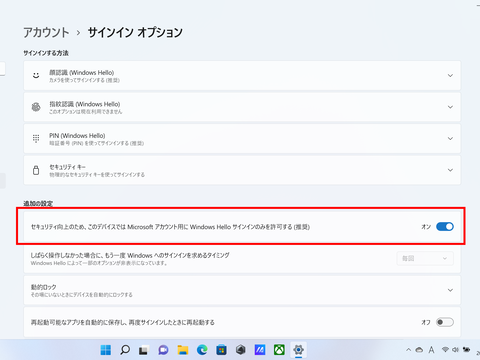This screenshot has height=360, width=480.
Task: Open File Explorer from taskbar
Action: [x=183, y=350]
